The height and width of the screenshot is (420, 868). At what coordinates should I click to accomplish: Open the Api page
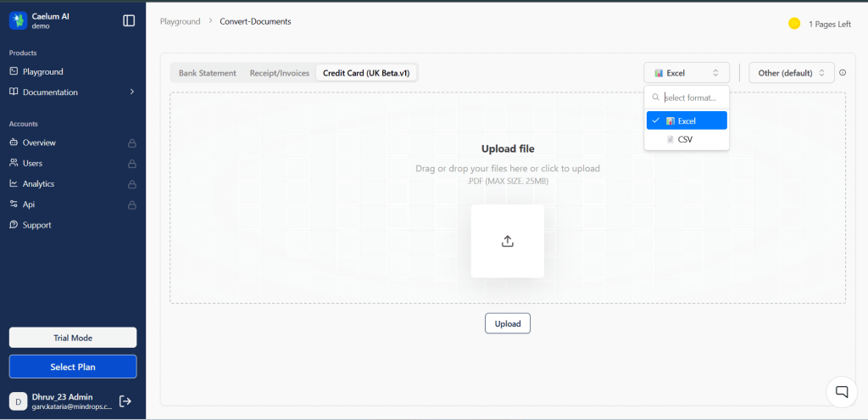click(x=73, y=204)
